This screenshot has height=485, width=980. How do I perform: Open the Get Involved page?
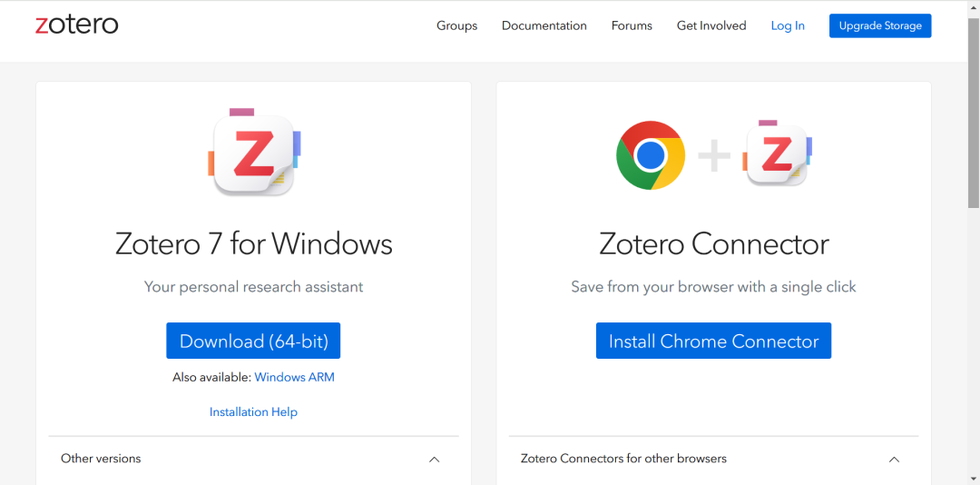711,25
